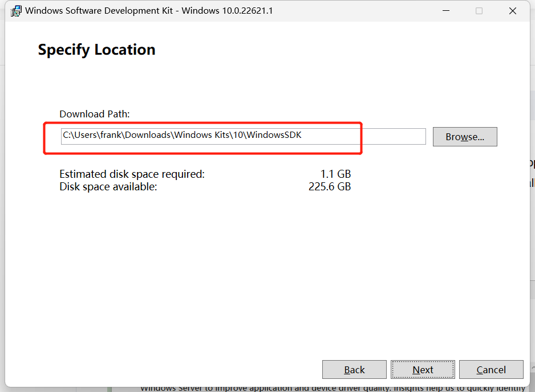Image resolution: width=535 pixels, height=392 pixels.
Task: Click the "1.1 GB" value
Action: (x=335, y=174)
